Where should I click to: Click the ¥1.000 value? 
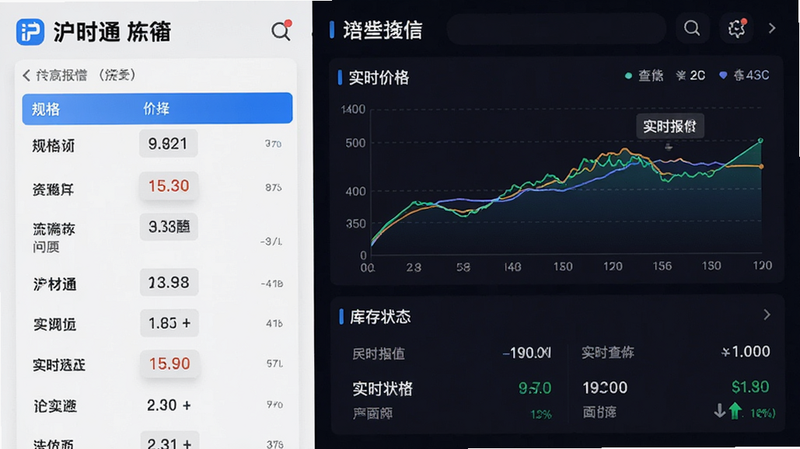coord(745,352)
